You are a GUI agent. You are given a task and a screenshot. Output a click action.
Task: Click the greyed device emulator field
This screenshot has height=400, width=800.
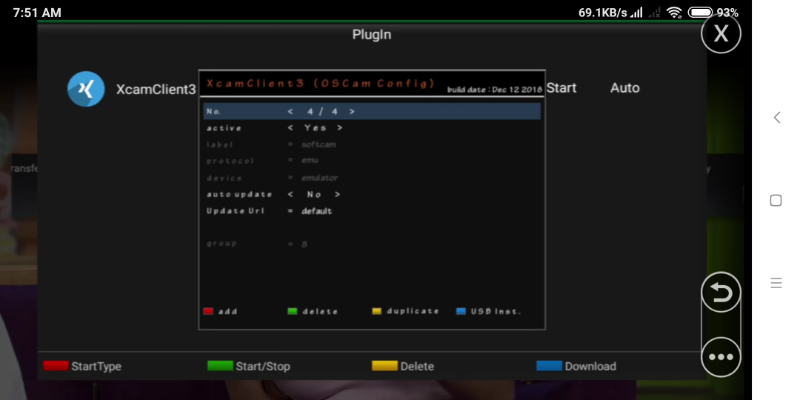(319, 178)
